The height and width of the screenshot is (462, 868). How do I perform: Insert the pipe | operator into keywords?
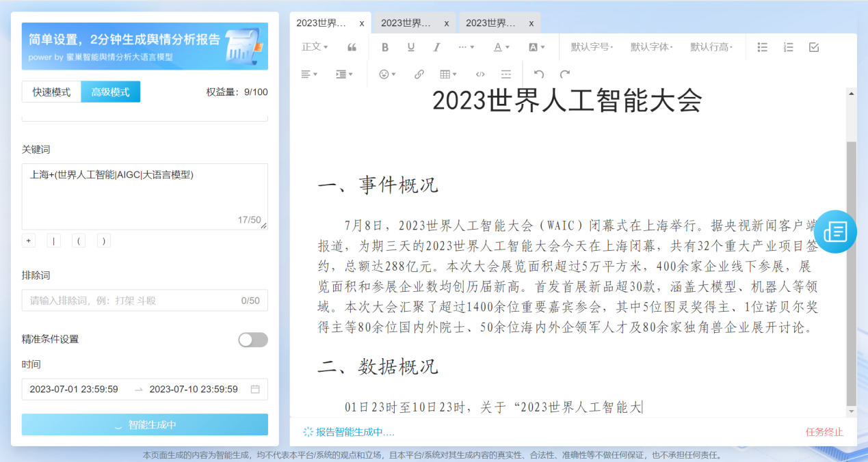pos(53,241)
